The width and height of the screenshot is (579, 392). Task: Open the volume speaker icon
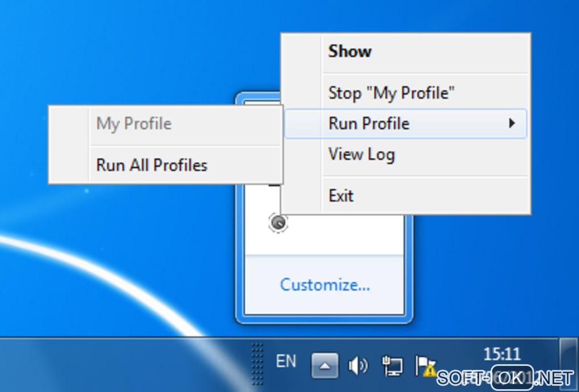358,366
